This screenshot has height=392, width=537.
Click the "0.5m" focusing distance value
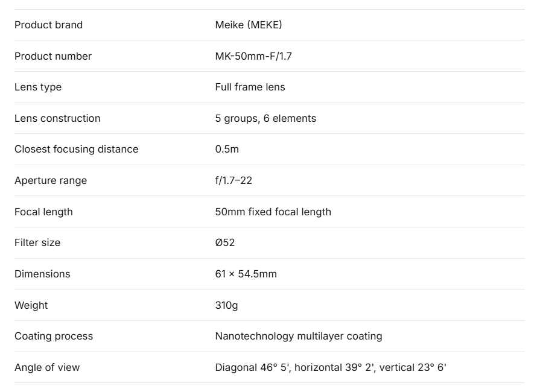tap(227, 149)
